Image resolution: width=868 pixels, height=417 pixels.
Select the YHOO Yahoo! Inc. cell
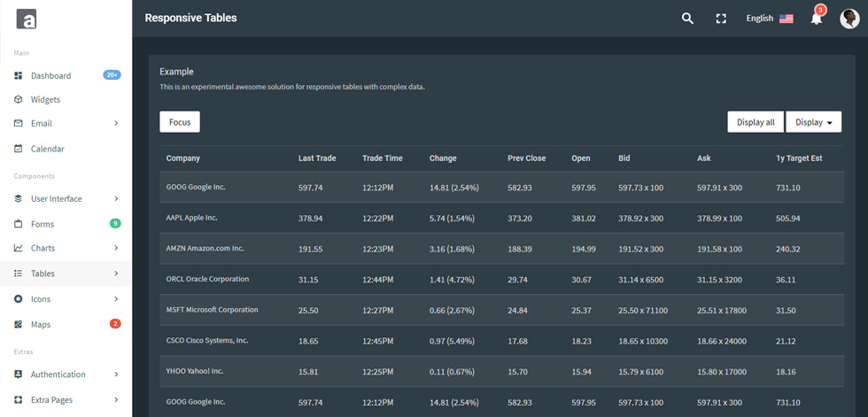(194, 371)
